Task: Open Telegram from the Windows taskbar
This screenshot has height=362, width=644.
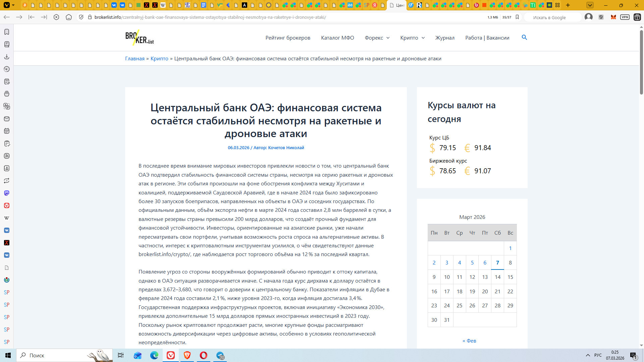Action: coord(220,355)
